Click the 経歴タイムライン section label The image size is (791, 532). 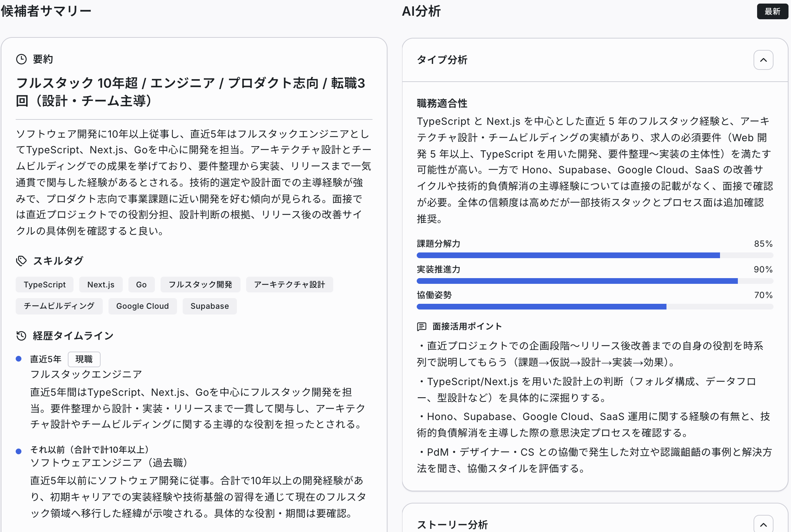[73, 336]
